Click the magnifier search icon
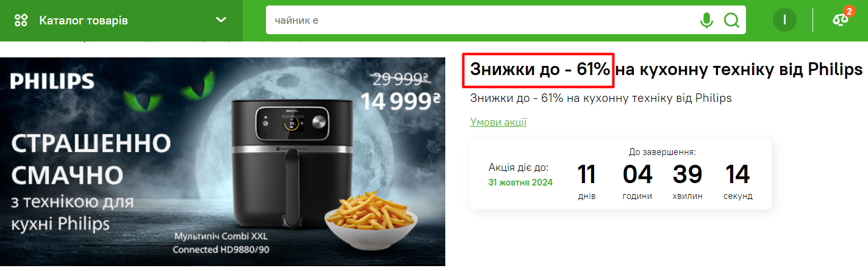Image resolution: width=868 pixels, height=271 pixels. coord(731,21)
